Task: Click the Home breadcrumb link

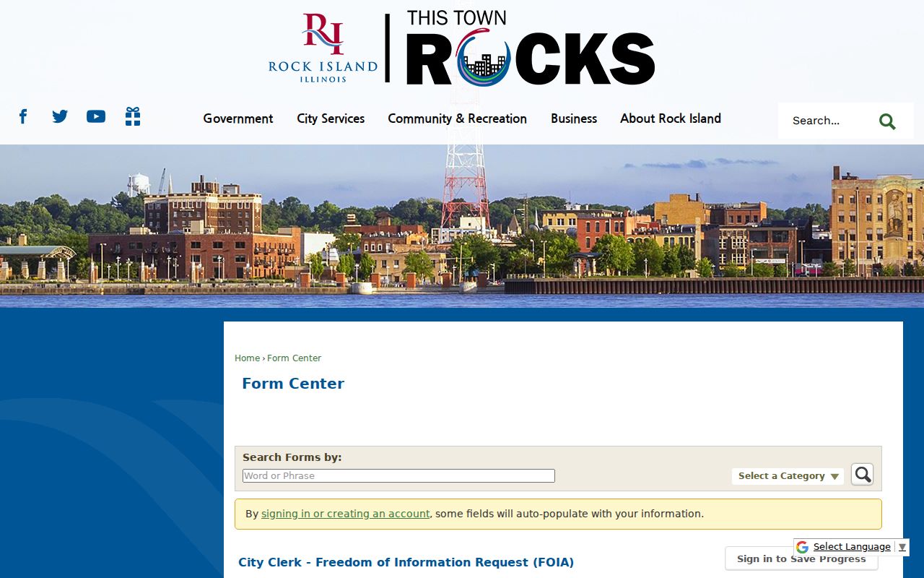Action: pos(247,358)
